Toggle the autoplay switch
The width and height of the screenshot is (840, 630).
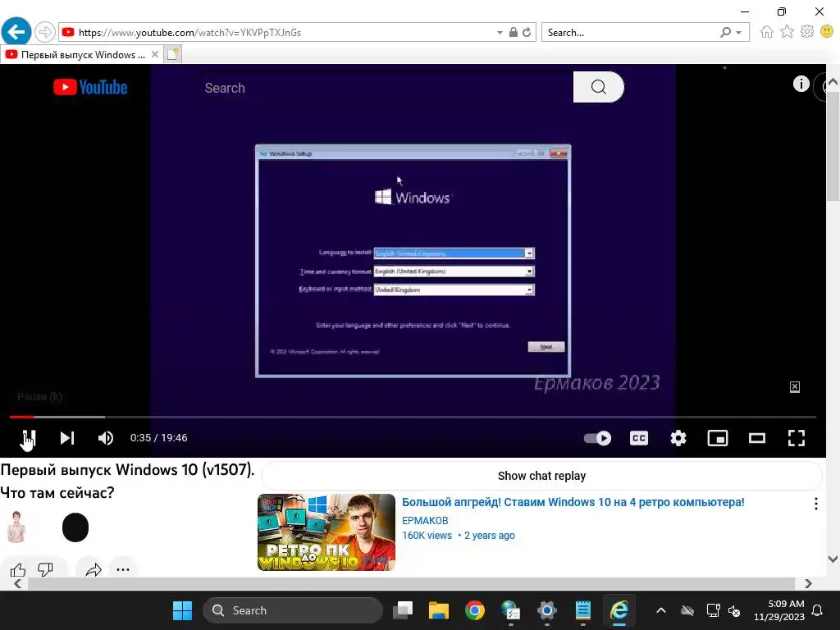tap(597, 438)
